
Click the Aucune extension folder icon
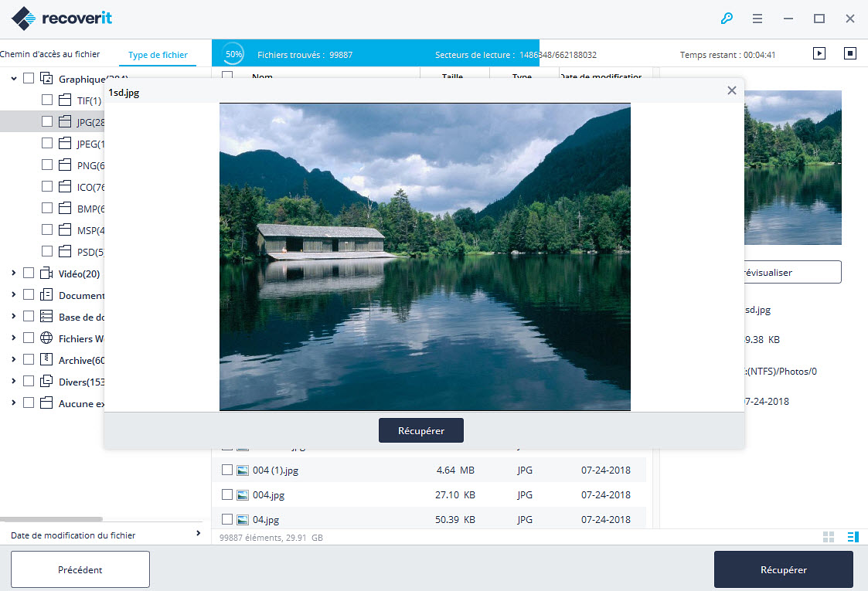pyautogui.click(x=46, y=402)
